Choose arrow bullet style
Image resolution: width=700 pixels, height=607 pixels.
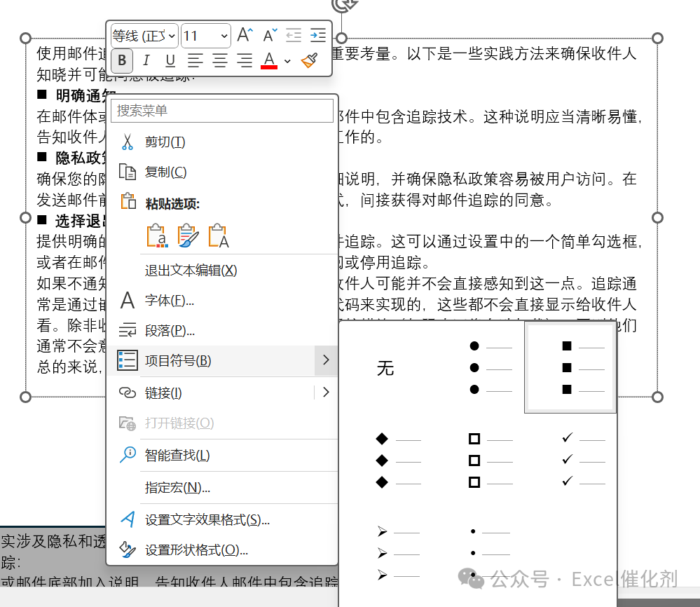385,554
